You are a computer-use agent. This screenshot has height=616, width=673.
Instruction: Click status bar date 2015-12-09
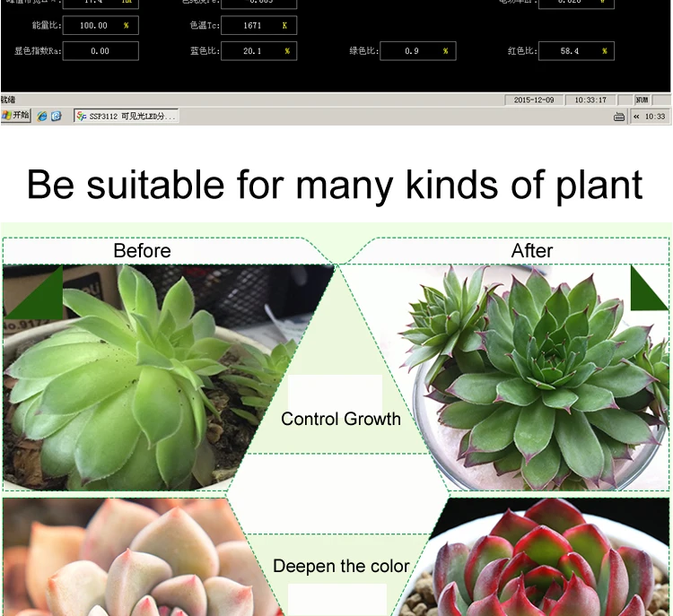[x=534, y=100]
